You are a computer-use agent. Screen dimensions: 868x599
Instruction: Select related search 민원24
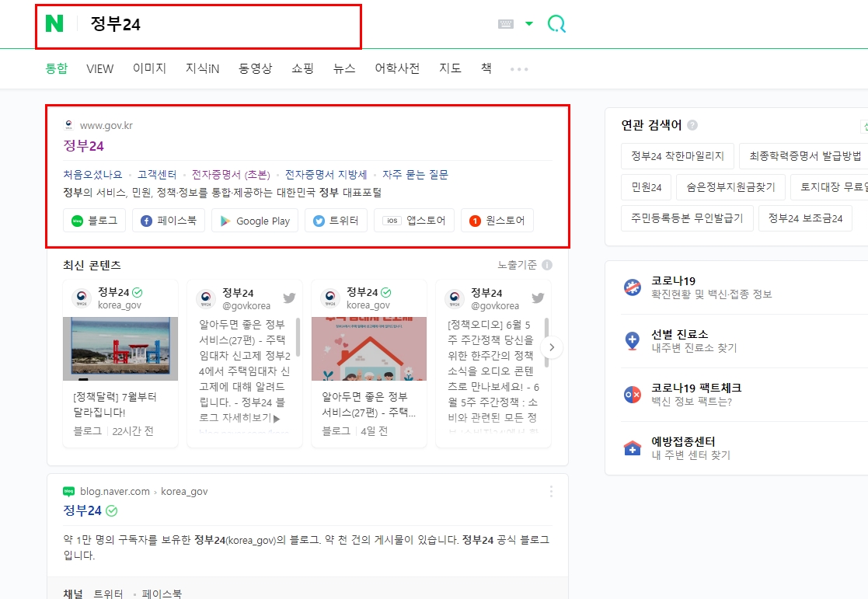[x=646, y=187]
